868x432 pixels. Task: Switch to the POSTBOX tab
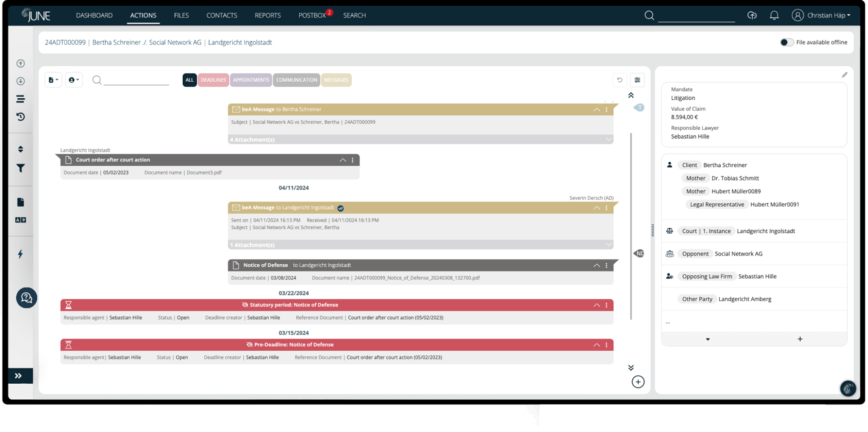(x=312, y=15)
